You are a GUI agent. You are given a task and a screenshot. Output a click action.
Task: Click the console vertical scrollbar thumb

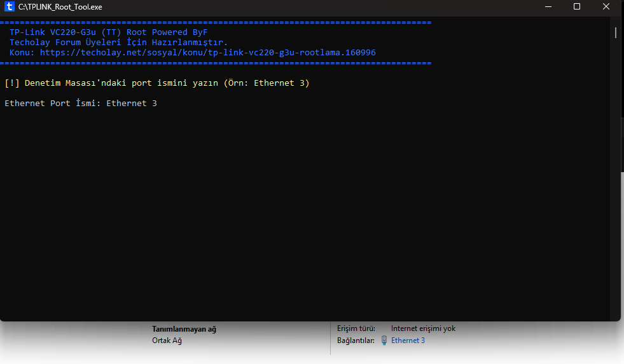(616, 32)
